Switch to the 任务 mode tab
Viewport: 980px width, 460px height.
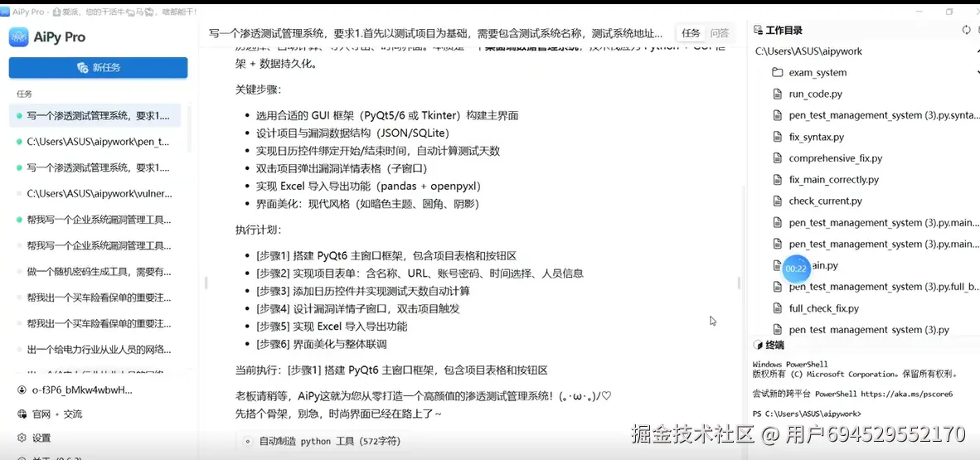click(691, 33)
